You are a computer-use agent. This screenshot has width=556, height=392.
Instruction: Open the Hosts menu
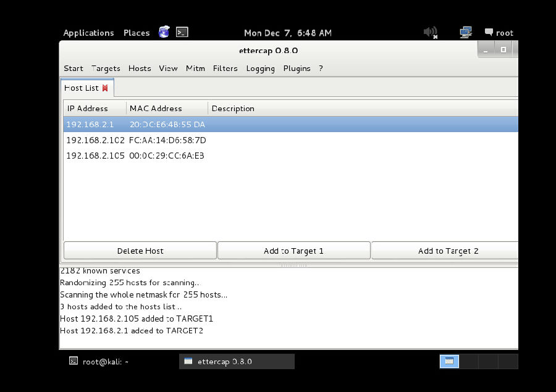point(140,69)
